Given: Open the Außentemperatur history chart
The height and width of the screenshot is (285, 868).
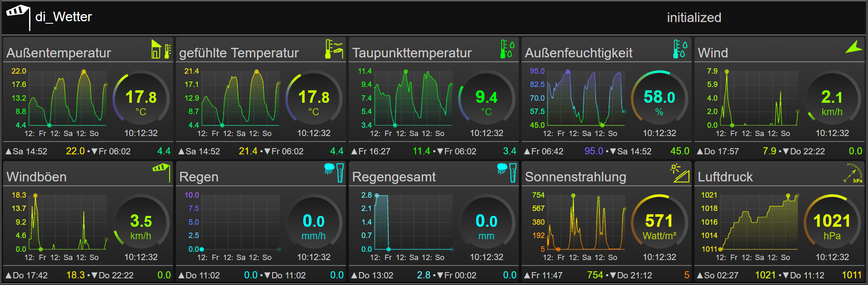Looking at the screenshot, I should pos(59,103).
